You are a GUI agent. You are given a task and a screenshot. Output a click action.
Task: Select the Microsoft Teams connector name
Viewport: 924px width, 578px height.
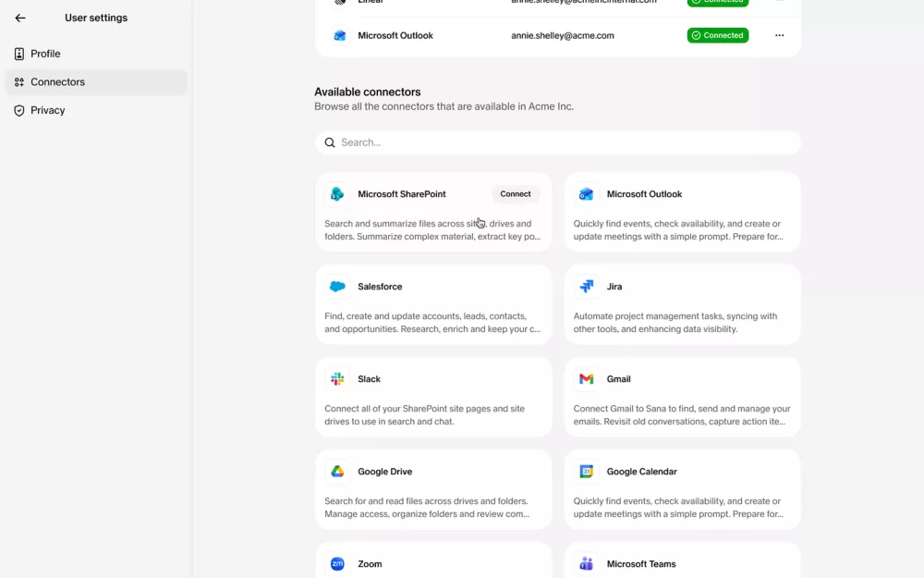(641, 564)
